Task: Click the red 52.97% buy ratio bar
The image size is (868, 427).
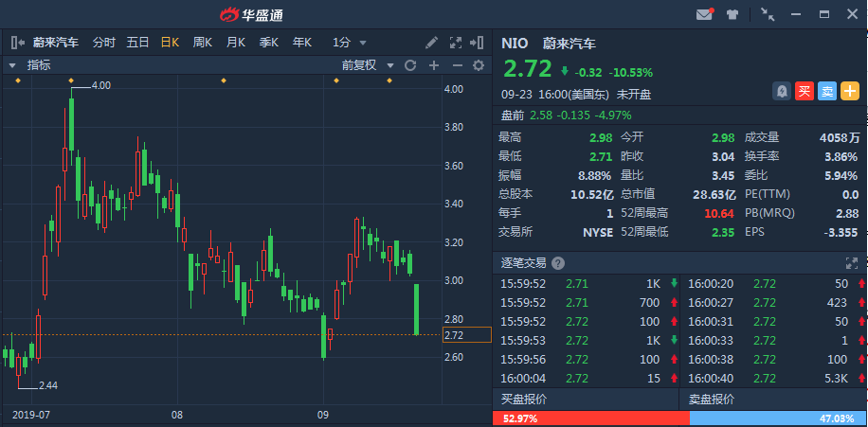Action: [x=590, y=418]
